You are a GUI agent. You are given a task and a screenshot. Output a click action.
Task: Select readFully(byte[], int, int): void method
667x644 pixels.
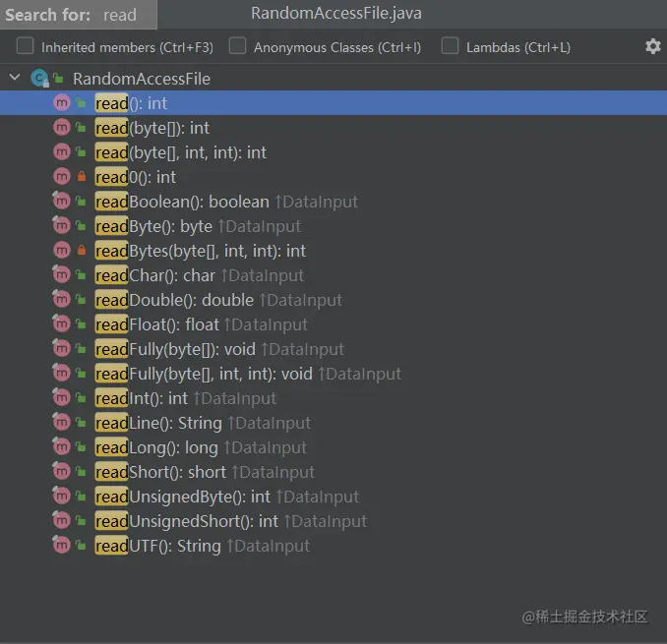click(248, 374)
